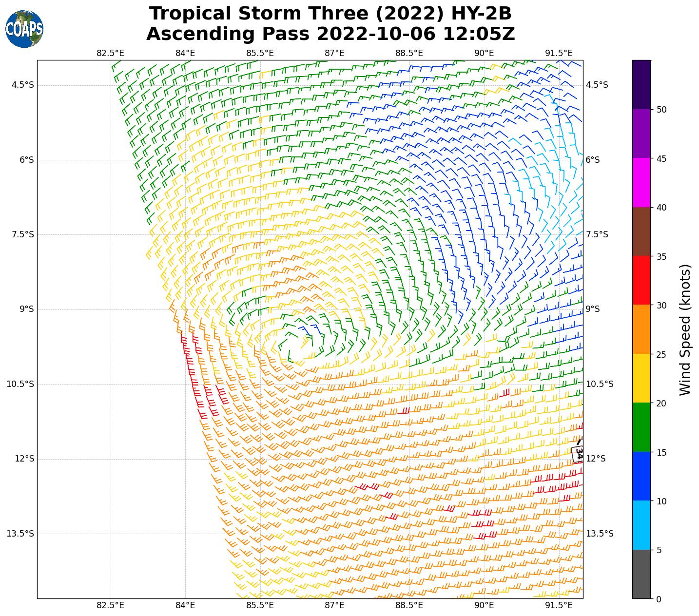This screenshot has height=616, width=699.
Task: Pick the green 15–20 knot colorbar band
Action: (x=641, y=427)
